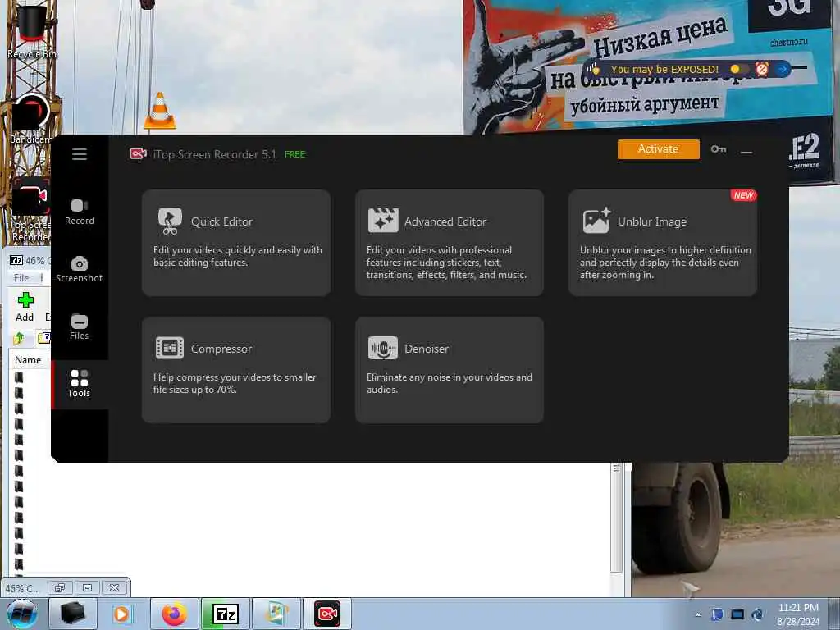
Task: Open the media player taskbar icon
Action: pyautogui.click(x=124, y=614)
